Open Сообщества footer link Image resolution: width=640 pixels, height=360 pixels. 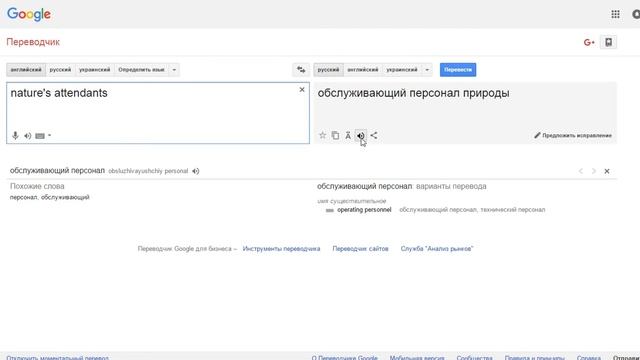coord(474,358)
